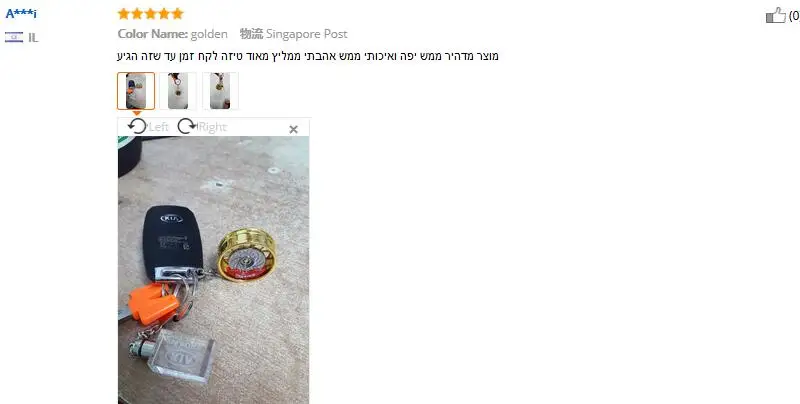
Task: Click the thumbs-up helpful icon
Action: (776, 15)
